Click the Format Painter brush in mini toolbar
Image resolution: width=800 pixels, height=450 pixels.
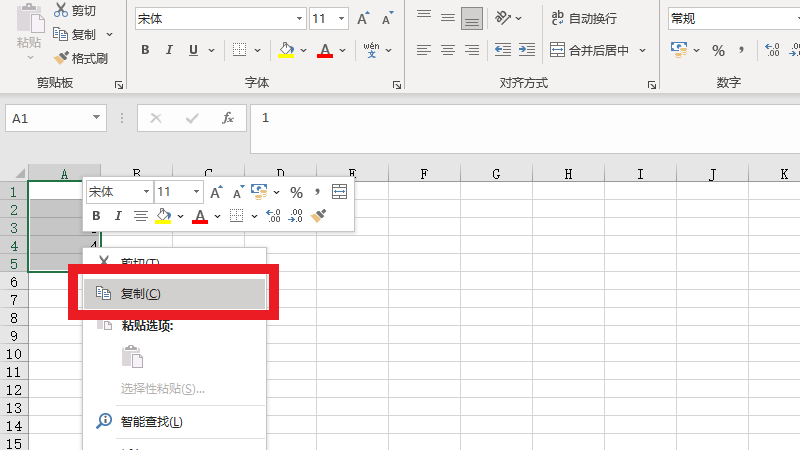point(319,215)
